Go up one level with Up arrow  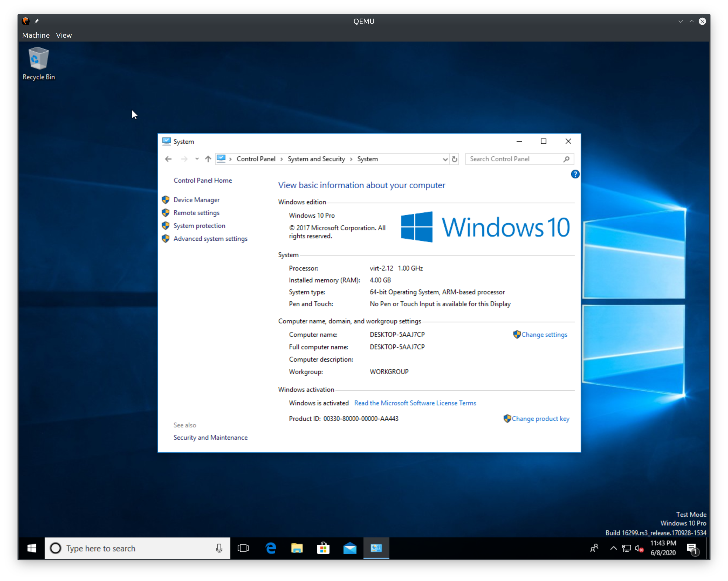[x=208, y=159]
